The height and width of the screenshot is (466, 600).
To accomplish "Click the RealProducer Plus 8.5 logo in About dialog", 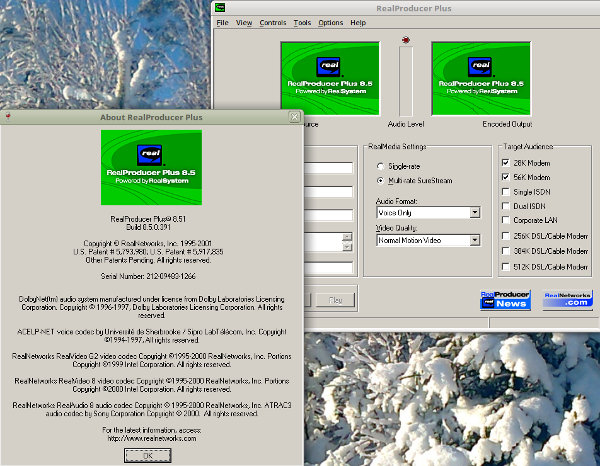I will [152, 168].
